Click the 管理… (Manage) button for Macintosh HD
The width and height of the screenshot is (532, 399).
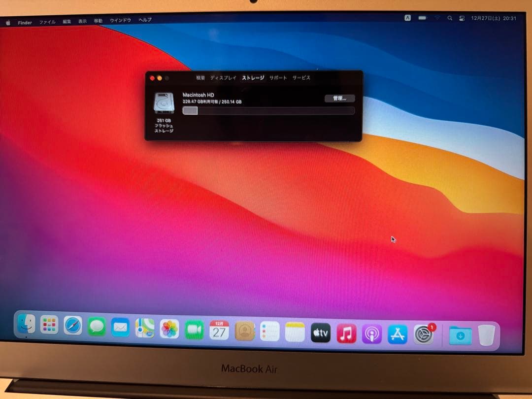coord(340,98)
